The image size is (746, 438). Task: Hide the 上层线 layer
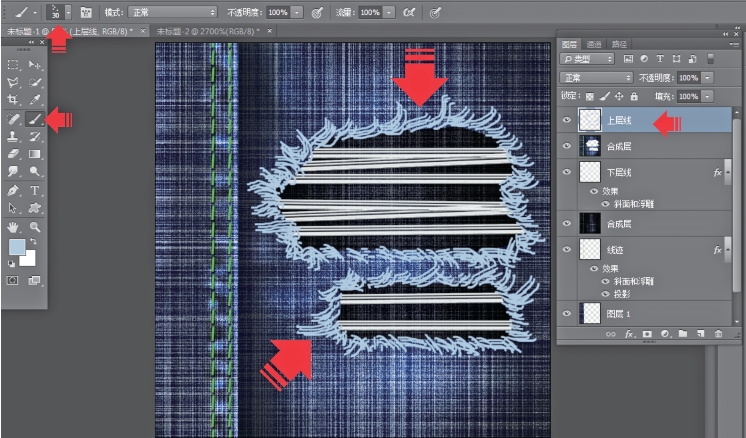[567, 120]
